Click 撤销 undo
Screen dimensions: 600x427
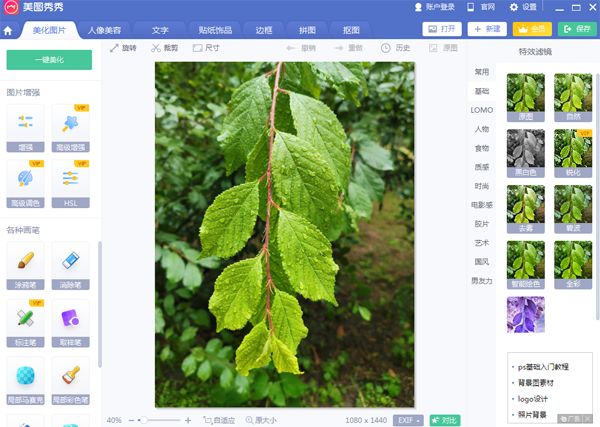301,48
